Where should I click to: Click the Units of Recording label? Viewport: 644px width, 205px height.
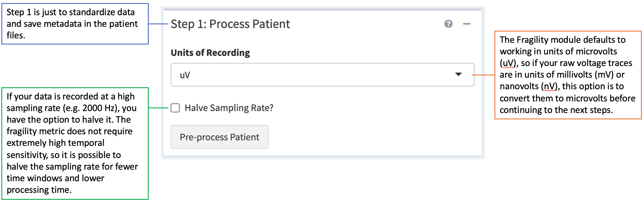click(210, 52)
